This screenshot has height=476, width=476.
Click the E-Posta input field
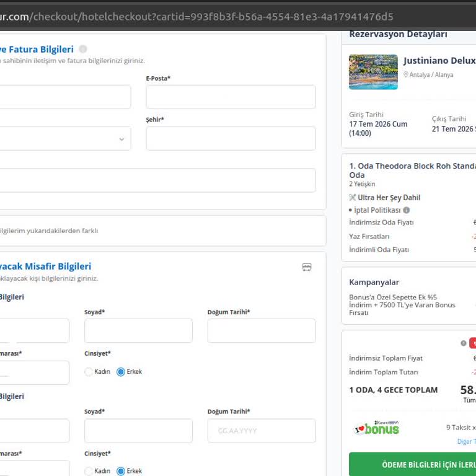231,97
